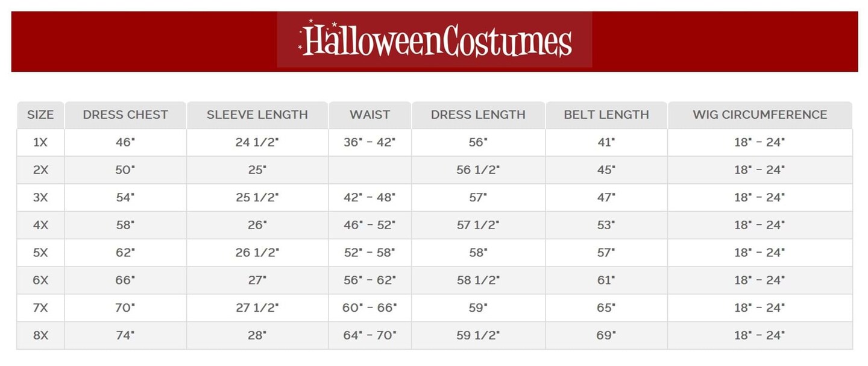Select the DRESS LENGTH column header

[478, 115]
